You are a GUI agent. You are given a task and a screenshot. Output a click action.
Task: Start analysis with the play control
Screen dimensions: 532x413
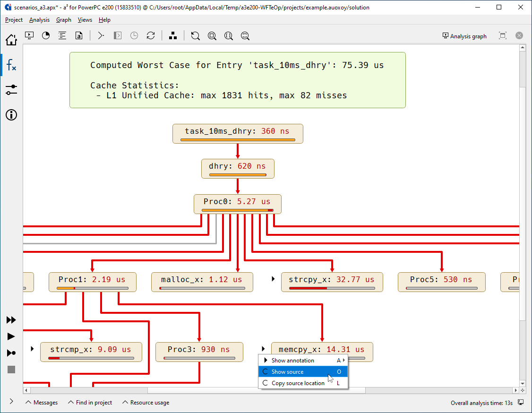[11, 336]
